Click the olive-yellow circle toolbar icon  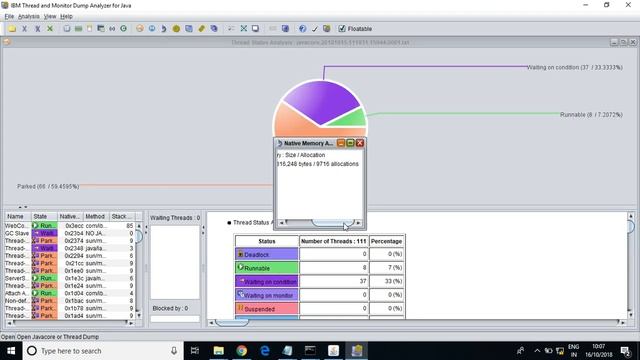176,29
